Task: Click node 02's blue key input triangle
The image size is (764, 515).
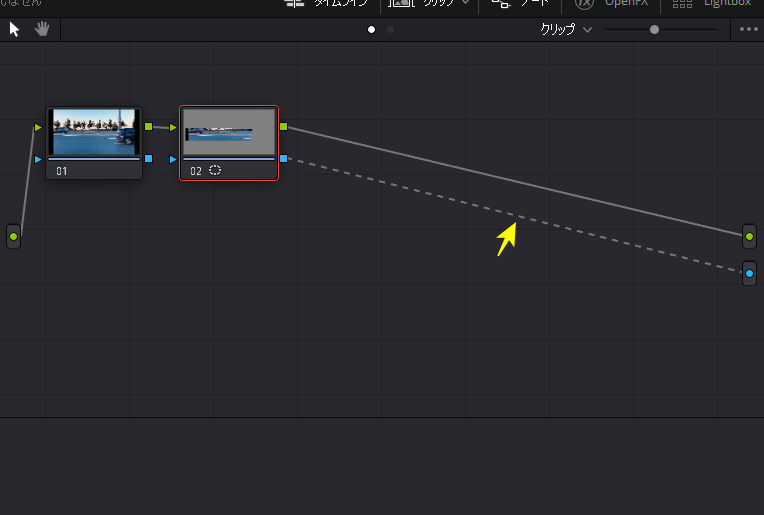Action: point(173,159)
